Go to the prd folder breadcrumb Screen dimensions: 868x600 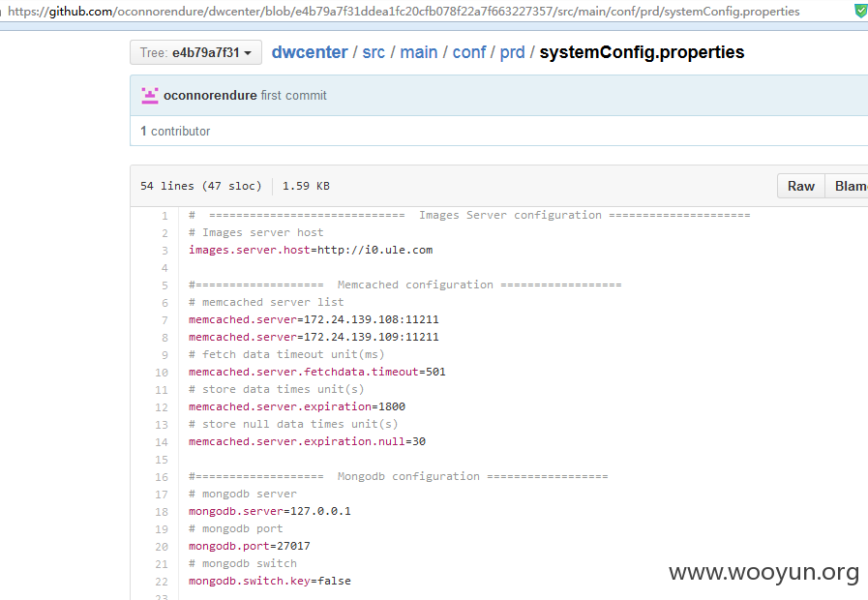tap(512, 52)
